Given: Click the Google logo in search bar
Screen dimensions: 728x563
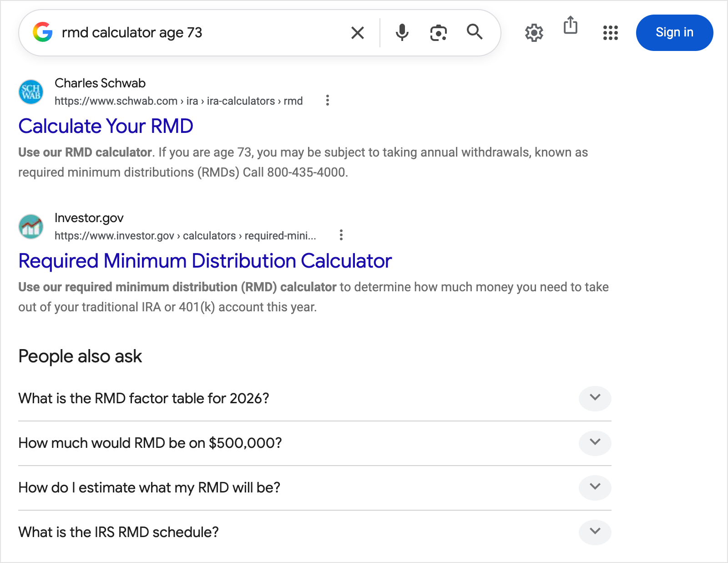Looking at the screenshot, I should tap(43, 32).
